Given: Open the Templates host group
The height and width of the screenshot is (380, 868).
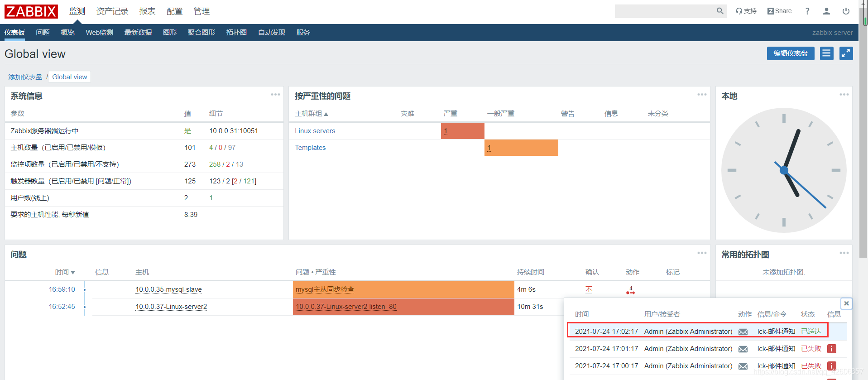Looking at the screenshot, I should click(x=310, y=148).
